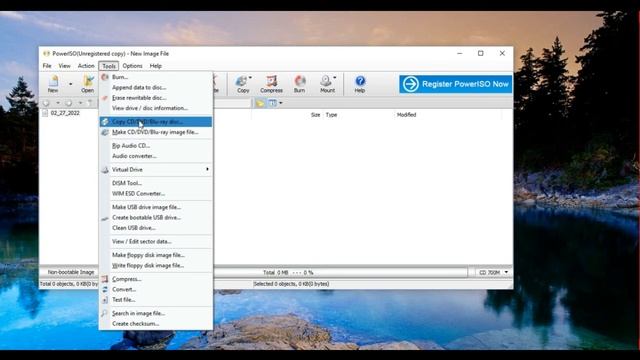
Task: Select the 02_27_2022 tree item
Action: pos(65,113)
